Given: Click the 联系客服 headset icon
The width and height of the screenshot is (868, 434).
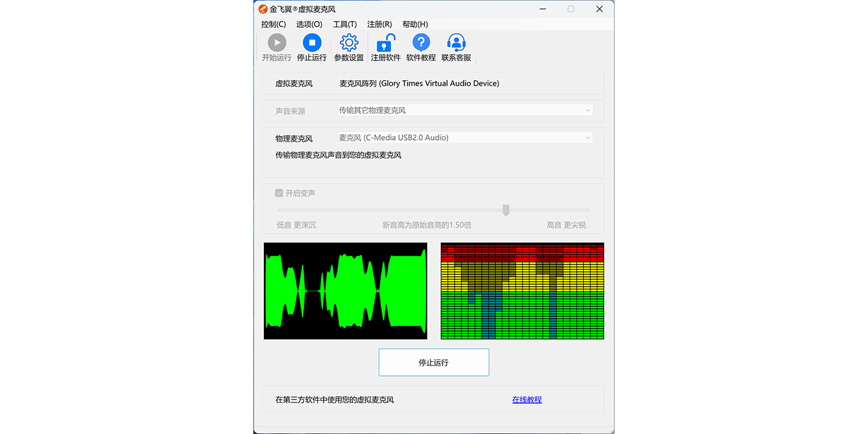Looking at the screenshot, I should point(456,43).
